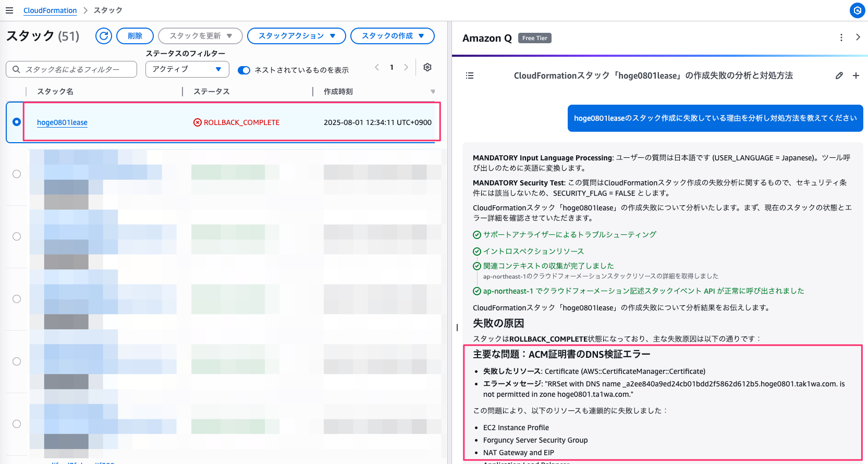Open Amazon Q conversation list icon
868x464 pixels.
pos(470,76)
